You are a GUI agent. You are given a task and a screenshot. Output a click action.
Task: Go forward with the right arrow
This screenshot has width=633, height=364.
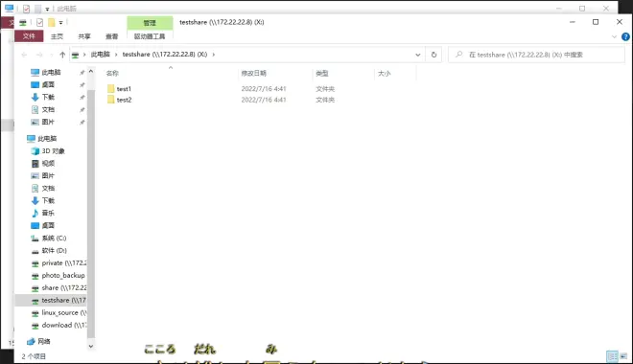pos(39,55)
